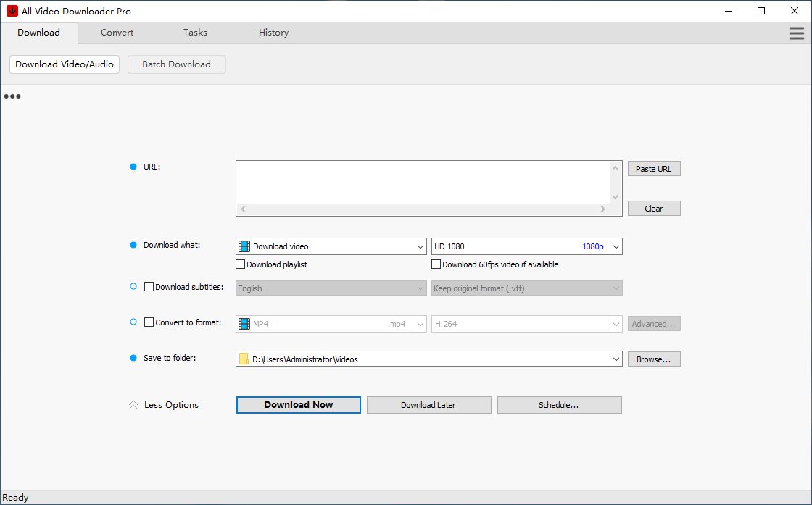The height and width of the screenshot is (505, 812).
Task: Minimize the application window
Action: click(x=729, y=11)
